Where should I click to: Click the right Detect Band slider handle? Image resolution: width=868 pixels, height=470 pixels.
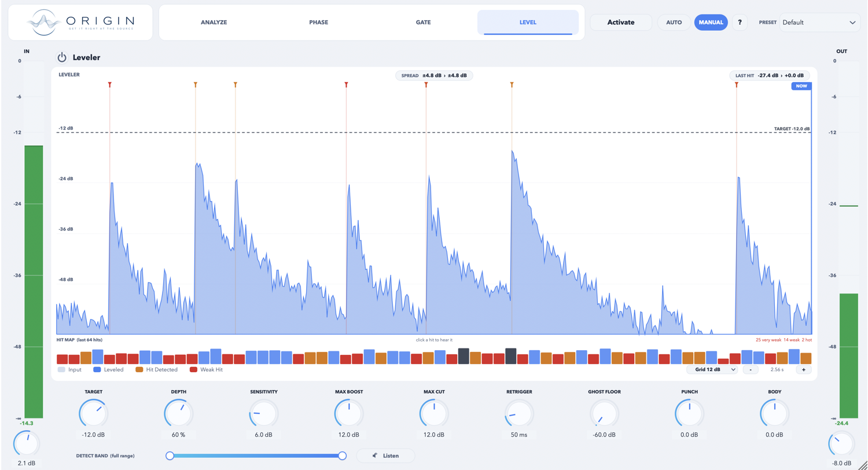[x=342, y=456]
